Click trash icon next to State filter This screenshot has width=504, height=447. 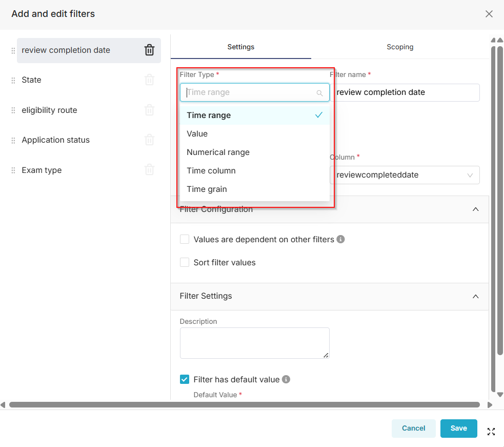(149, 80)
